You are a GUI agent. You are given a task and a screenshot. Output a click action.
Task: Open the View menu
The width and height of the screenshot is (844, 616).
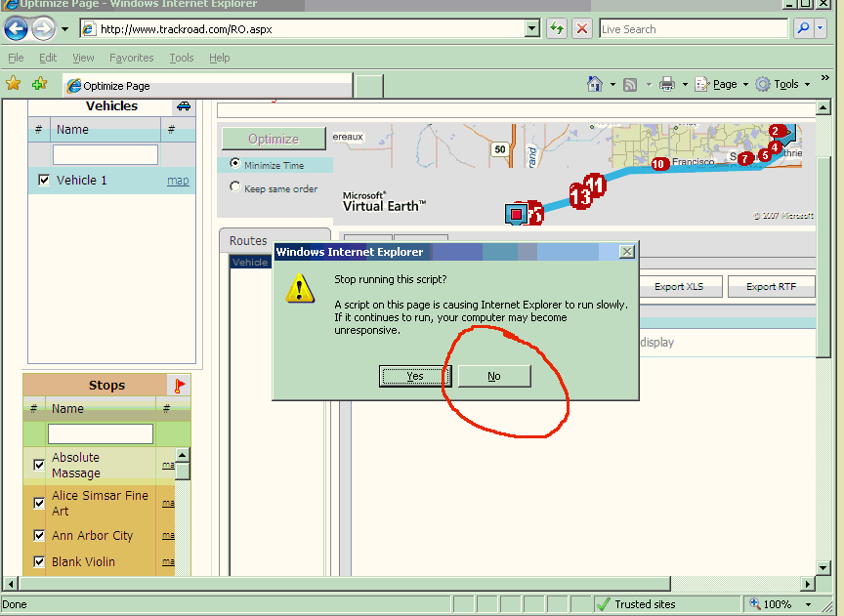[83, 58]
